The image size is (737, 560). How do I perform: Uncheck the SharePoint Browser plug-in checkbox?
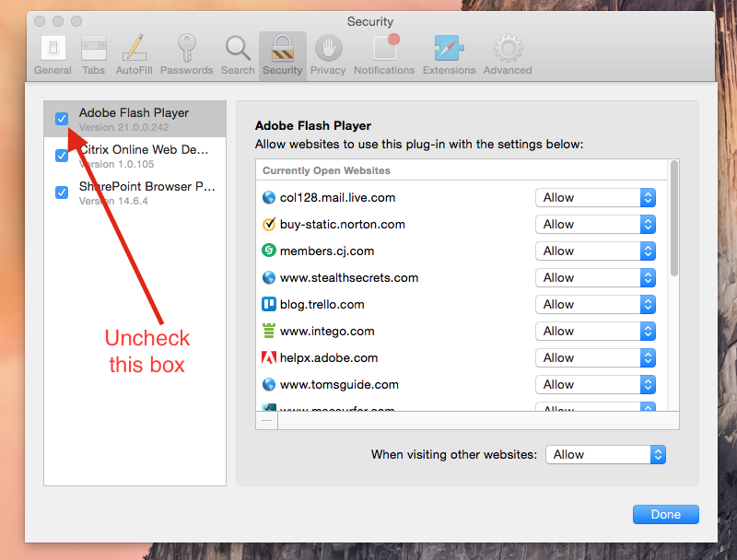pyautogui.click(x=62, y=192)
